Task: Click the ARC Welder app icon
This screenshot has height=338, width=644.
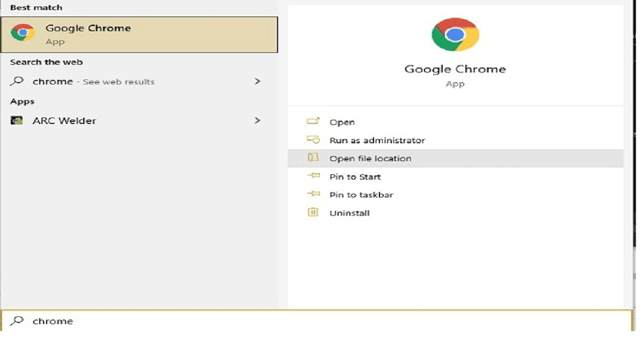Action: tap(16, 120)
